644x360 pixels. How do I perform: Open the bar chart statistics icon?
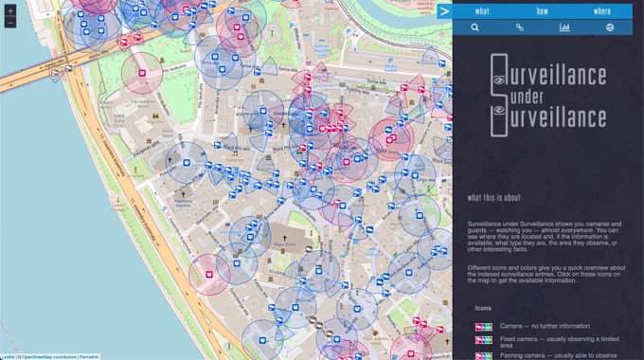coord(564,27)
